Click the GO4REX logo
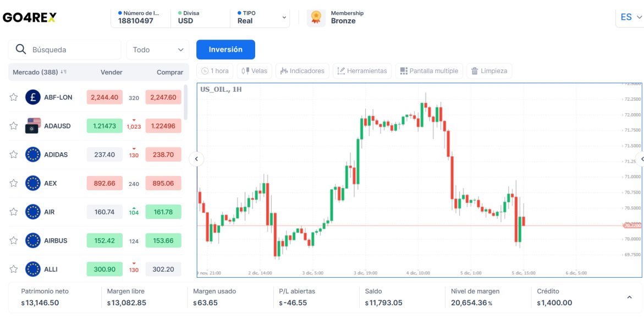This screenshot has height=330, width=644. point(30,18)
